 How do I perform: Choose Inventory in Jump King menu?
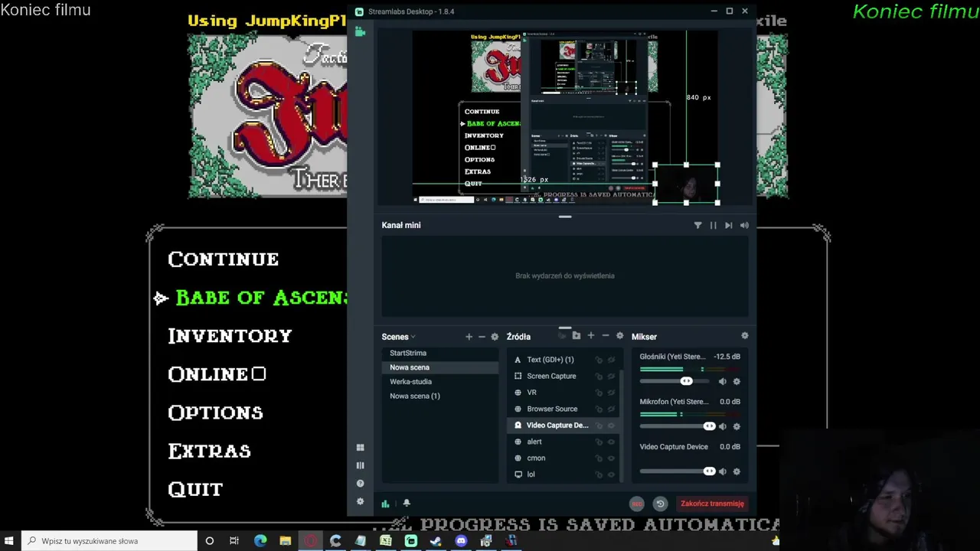click(230, 336)
